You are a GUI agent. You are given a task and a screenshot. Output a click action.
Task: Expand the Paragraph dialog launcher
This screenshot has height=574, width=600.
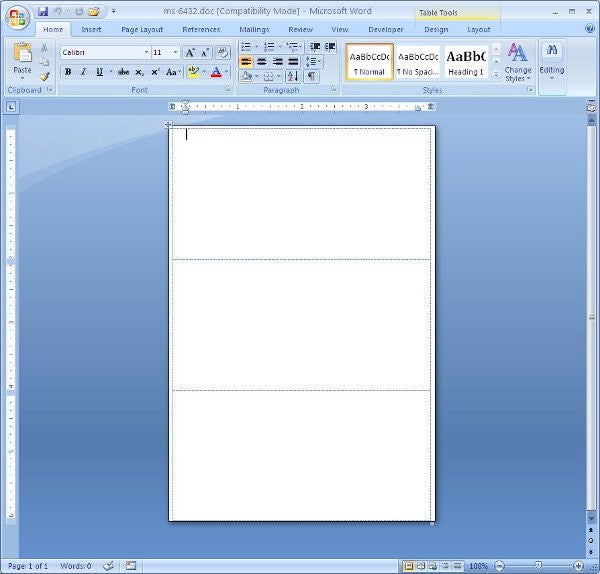(x=334, y=90)
